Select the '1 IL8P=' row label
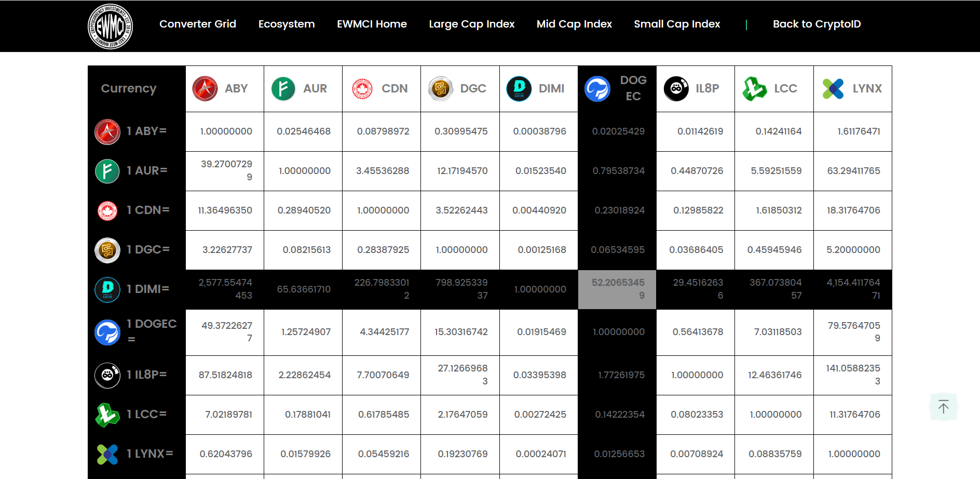 tap(147, 375)
